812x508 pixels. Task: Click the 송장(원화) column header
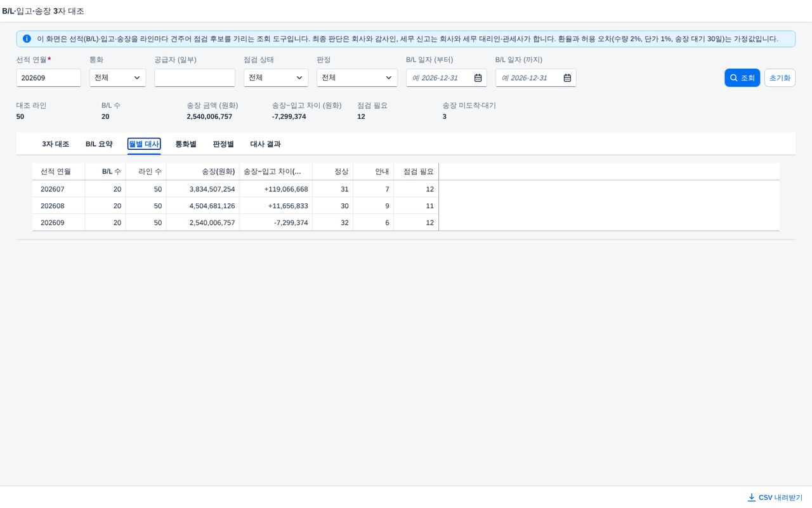click(203, 171)
